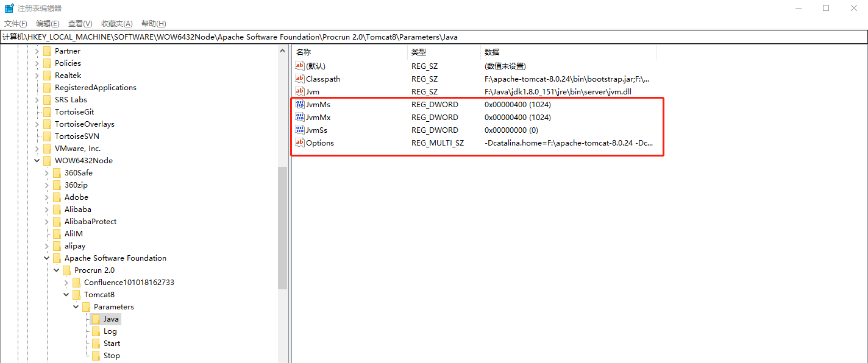
Task: Select the JvmSs binary value icon
Action: (300, 130)
